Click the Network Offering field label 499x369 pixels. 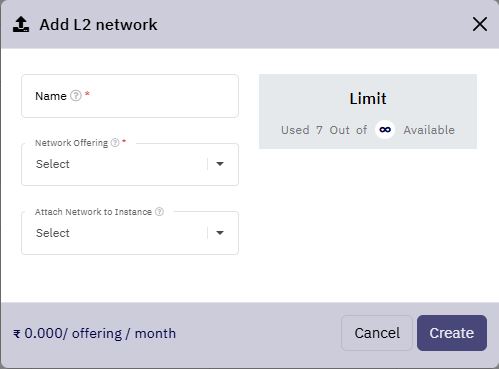(71, 143)
